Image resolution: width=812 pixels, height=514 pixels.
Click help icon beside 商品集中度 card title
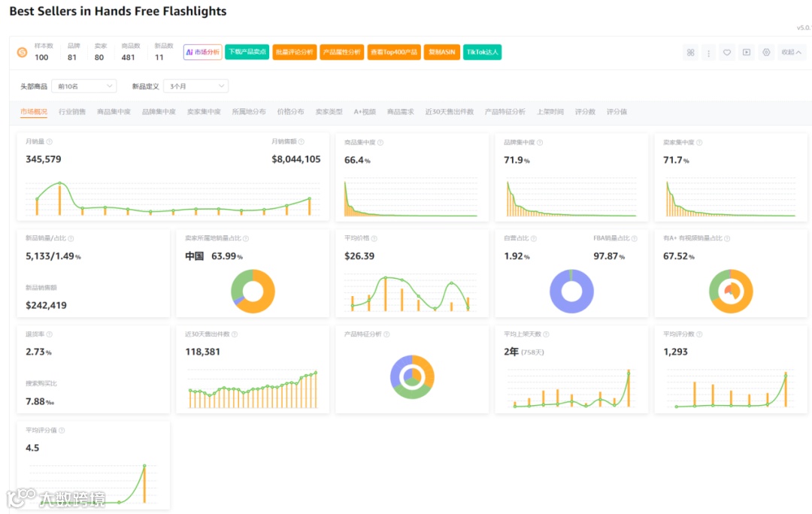[380, 142]
